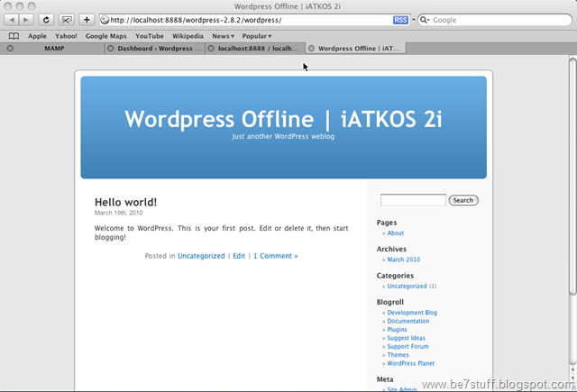This screenshot has height=392, width=577.
Task: Switch to the MAMP tab
Action: click(54, 48)
